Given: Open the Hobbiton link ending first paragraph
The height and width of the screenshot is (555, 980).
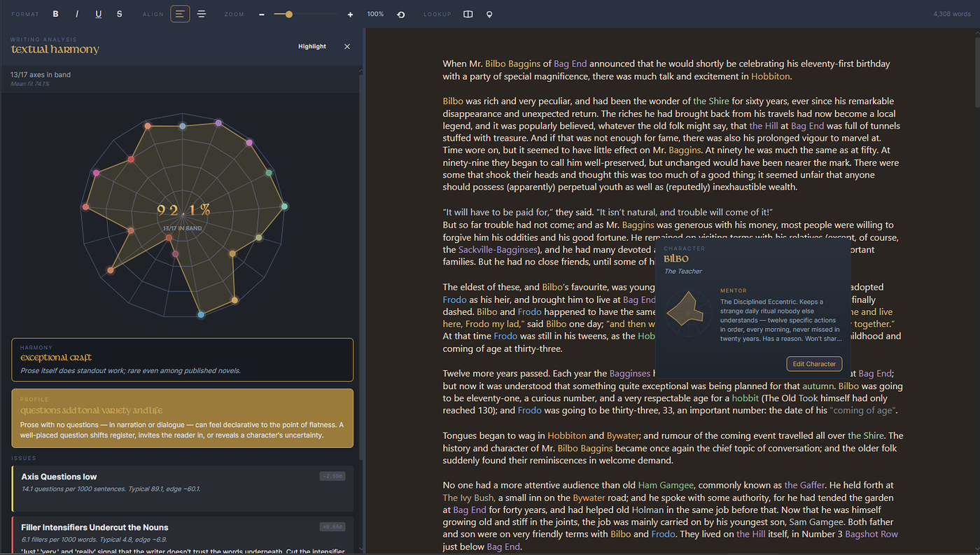Looking at the screenshot, I should click(x=771, y=76).
